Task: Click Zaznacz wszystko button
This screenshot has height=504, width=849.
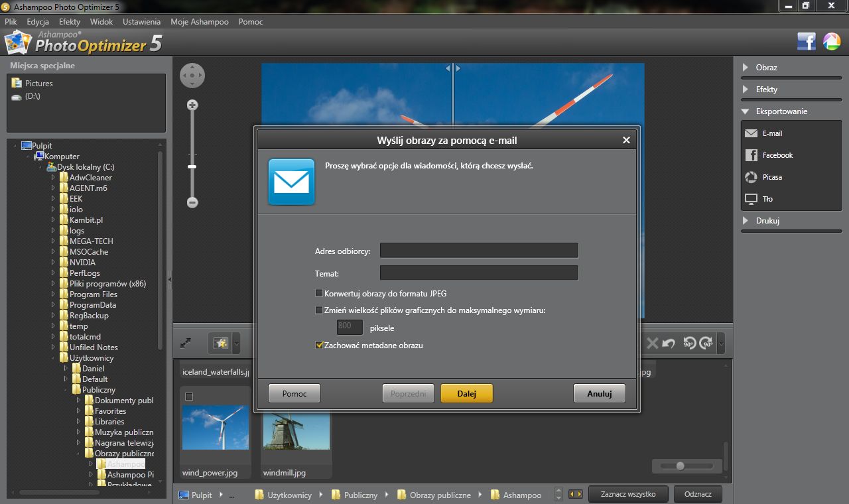Action: pyautogui.click(x=628, y=494)
